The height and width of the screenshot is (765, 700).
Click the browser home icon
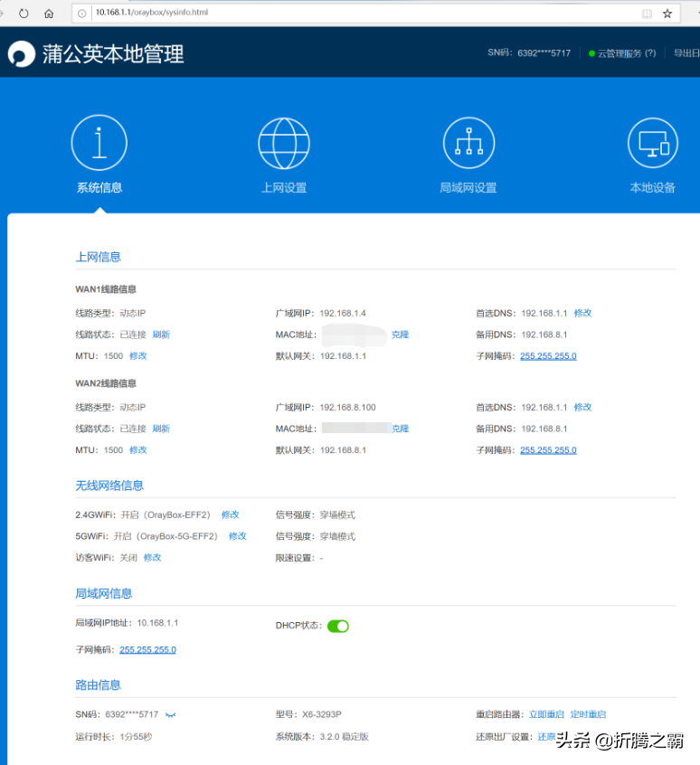pos(49,14)
